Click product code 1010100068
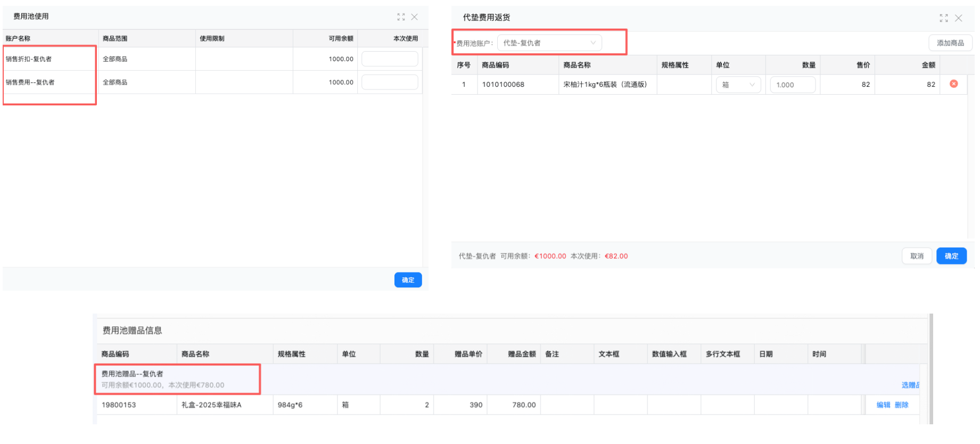 [x=503, y=84]
